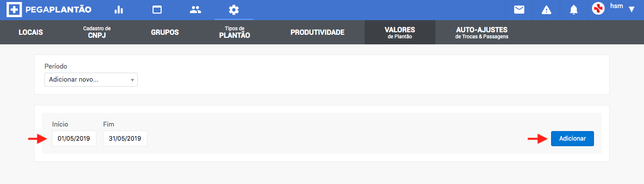
Task: Open the Tipos de Plantão tab
Action: pos(234,32)
